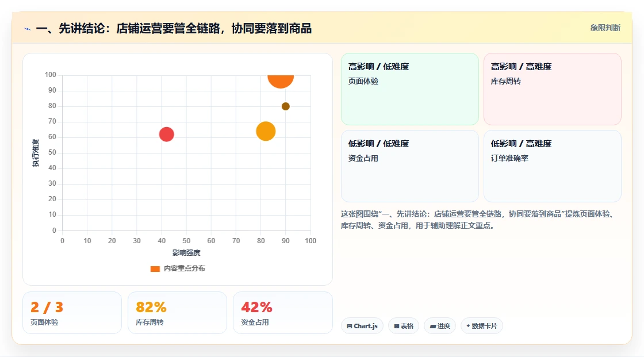Screen dimensions: 644x357
Task: Select the 低影响 / 高难度 quadrant card
Action: point(553,166)
